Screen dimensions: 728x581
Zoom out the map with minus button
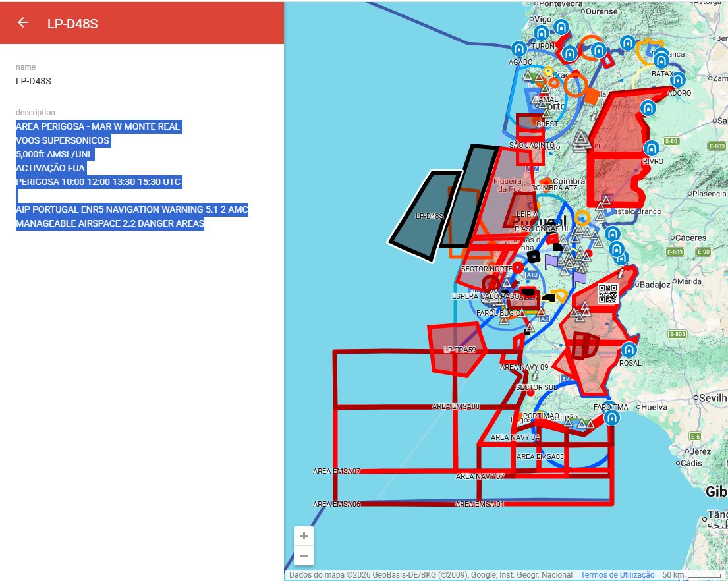click(x=304, y=555)
